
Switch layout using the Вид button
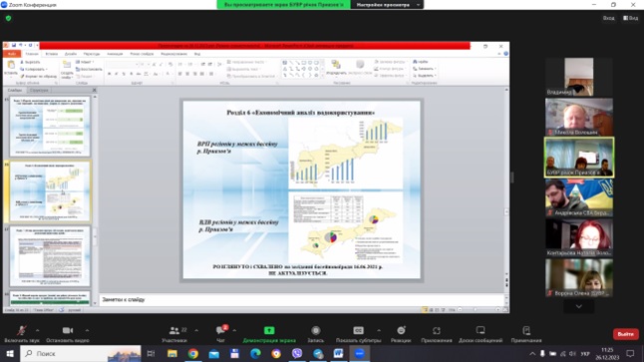pos(631,18)
